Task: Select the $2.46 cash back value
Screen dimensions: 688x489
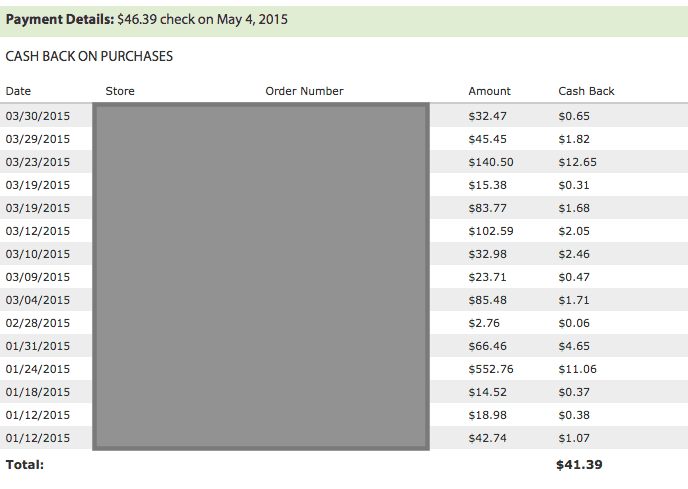Action: pyautogui.click(x=574, y=254)
